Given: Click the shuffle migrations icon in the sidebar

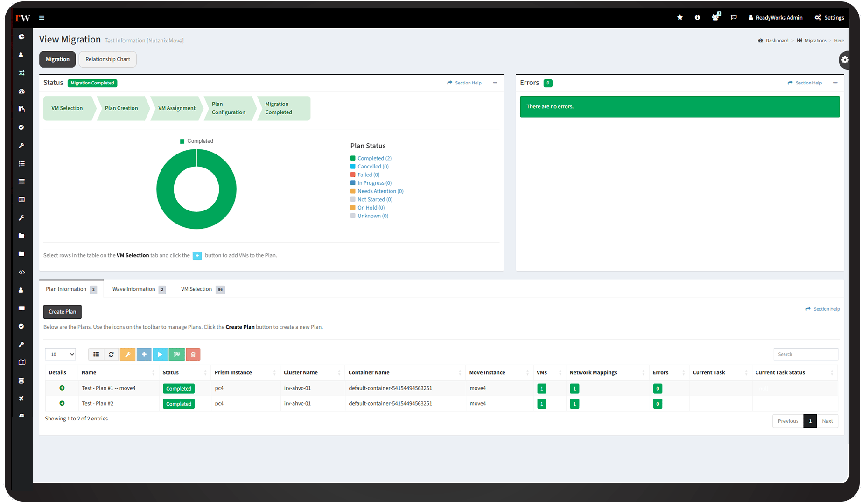Looking at the screenshot, I should 21,72.
